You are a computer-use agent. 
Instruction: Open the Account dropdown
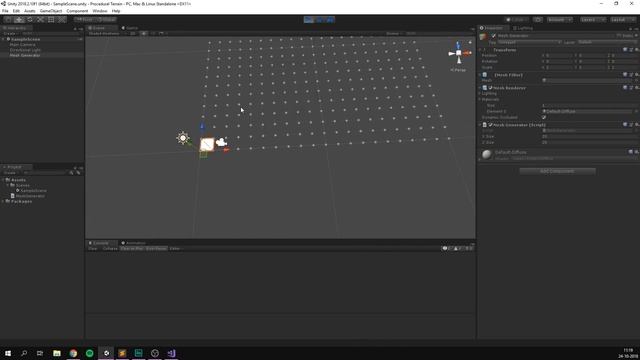coord(560,20)
